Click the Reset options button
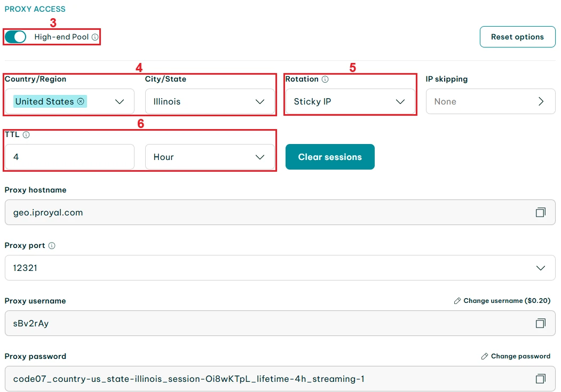This screenshot has width=561, height=392. coord(517,37)
